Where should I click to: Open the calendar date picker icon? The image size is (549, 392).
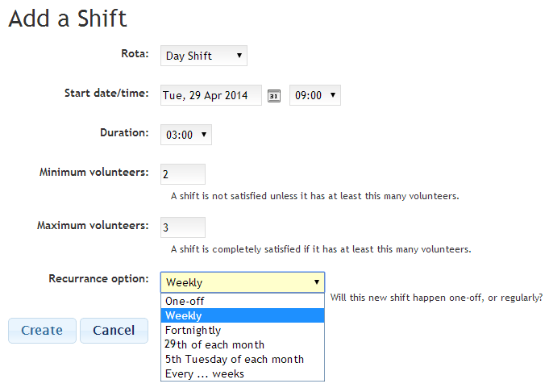[274, 96]
